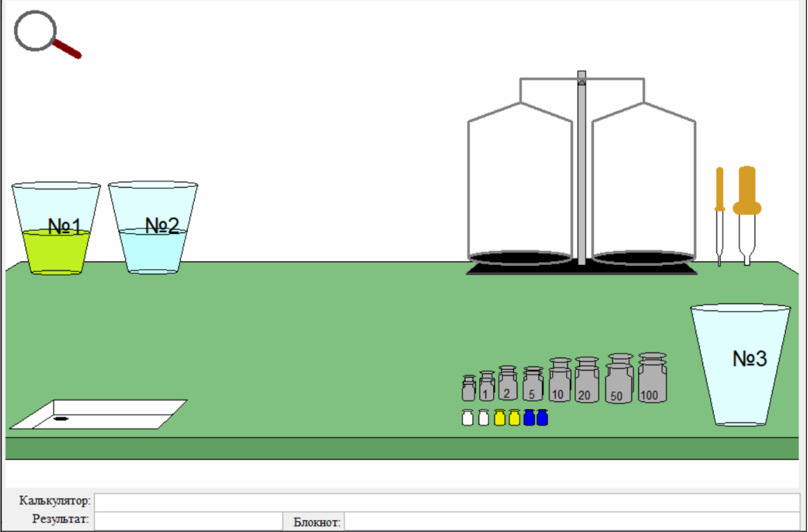Pick the second white small weight
The height and width of the screenshot is (532, 808).
pyautogui.click(x=483, y=417)
